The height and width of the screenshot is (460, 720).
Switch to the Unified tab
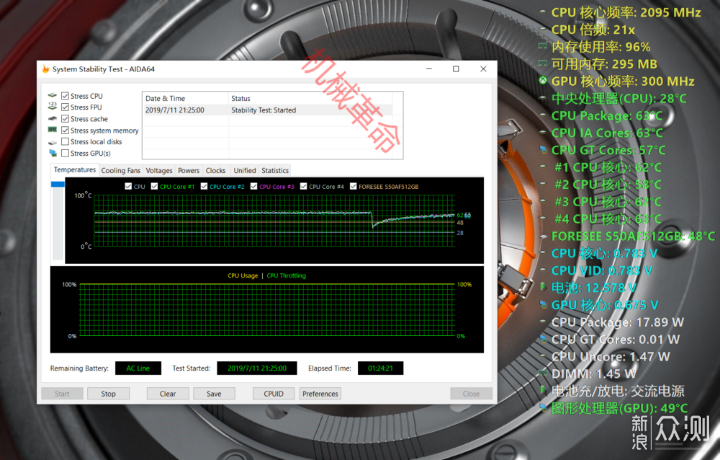coord(244,170)
